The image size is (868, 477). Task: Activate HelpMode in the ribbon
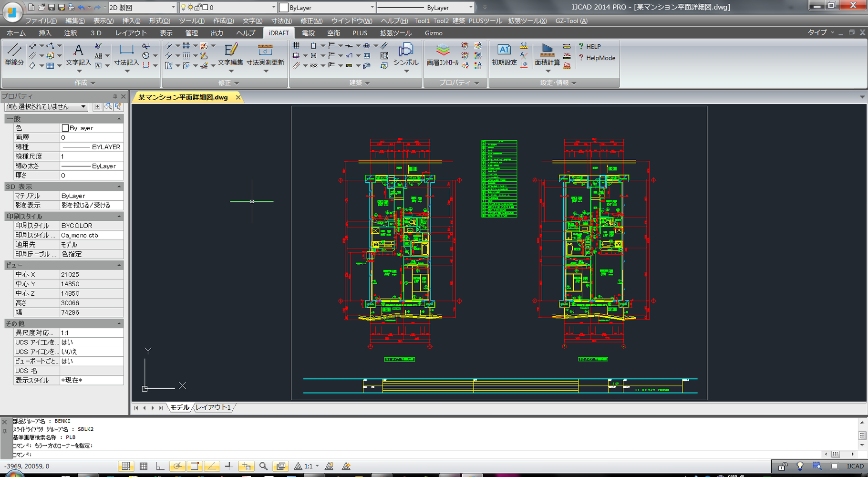596,58
